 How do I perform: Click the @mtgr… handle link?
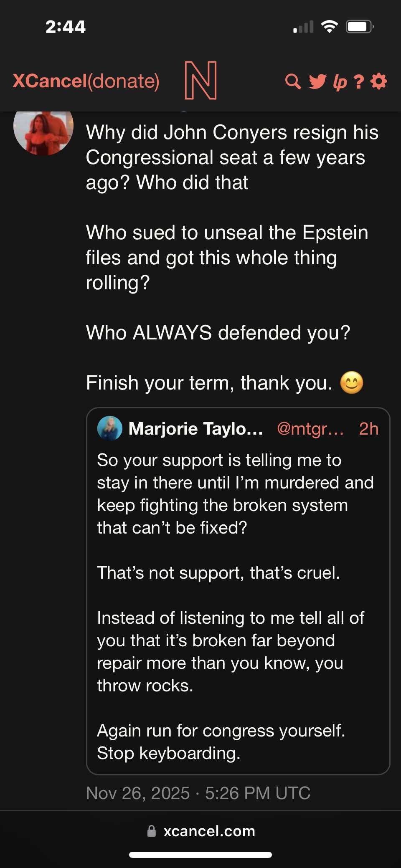(x=310, y=429)
